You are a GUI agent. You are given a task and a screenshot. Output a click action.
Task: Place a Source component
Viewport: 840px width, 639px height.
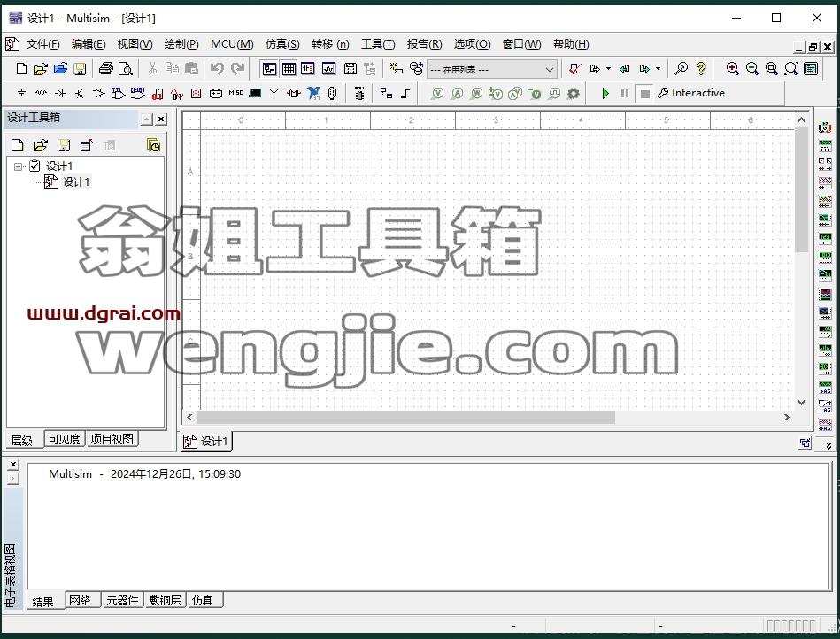coord(21,93)
